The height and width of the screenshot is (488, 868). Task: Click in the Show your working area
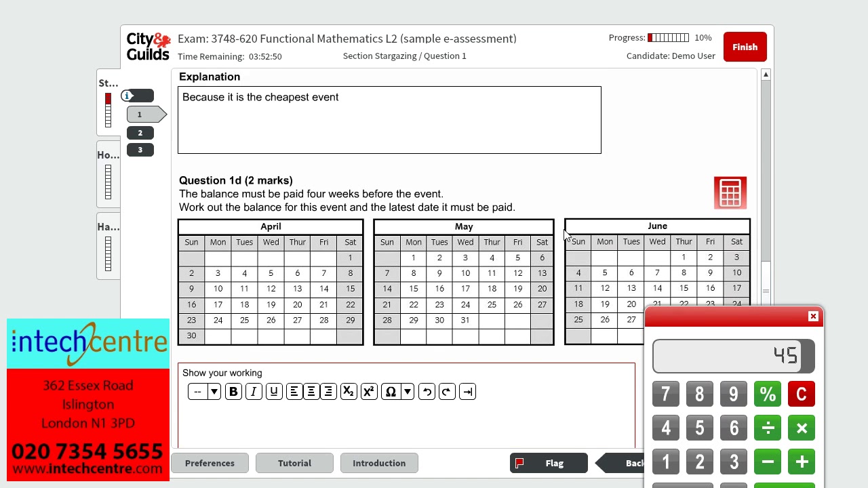(x=407, y=424)
